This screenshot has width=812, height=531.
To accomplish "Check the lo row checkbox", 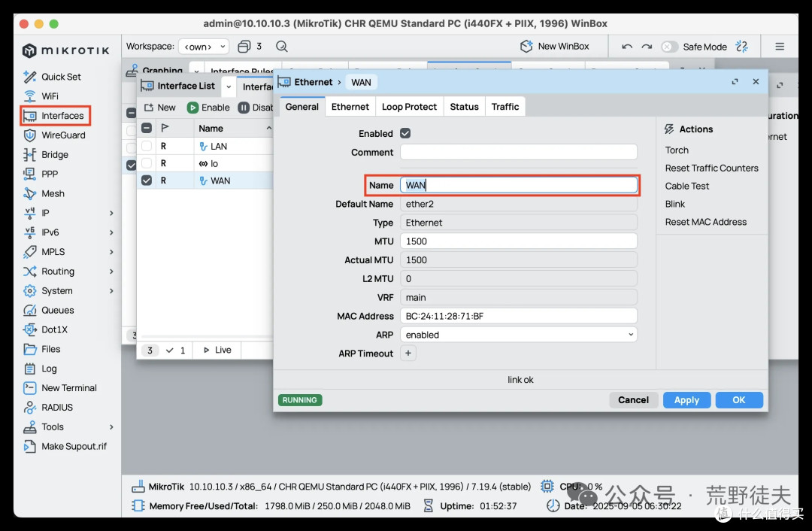I will click(147, 163).
